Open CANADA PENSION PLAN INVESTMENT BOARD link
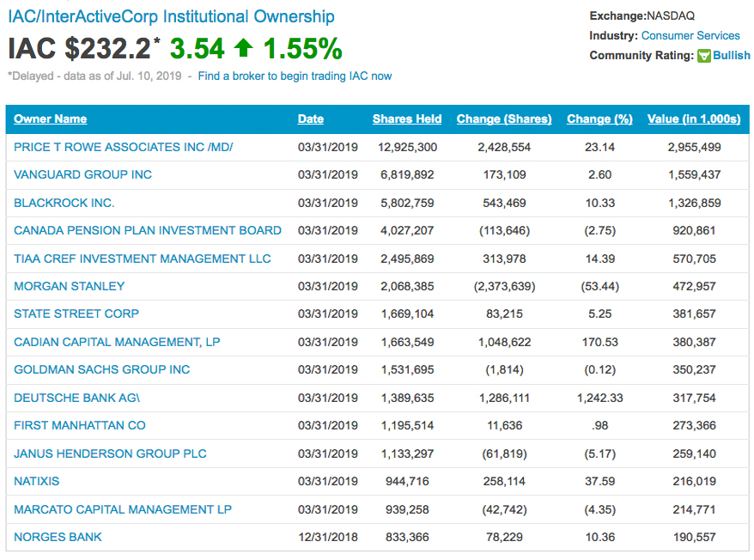Viewport: 754px width, 560px height. (148, 230)
